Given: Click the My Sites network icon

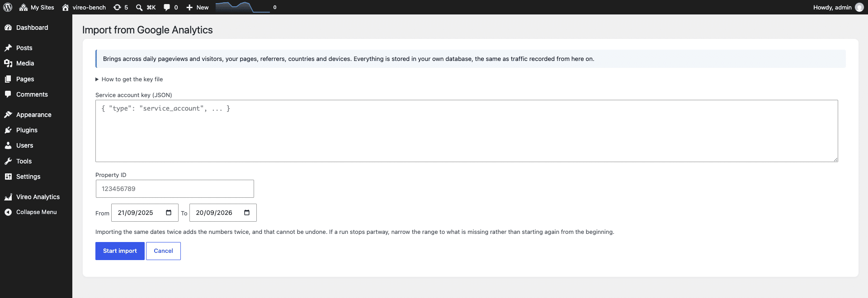Looking at the screenshot, I should pos(24,7).
